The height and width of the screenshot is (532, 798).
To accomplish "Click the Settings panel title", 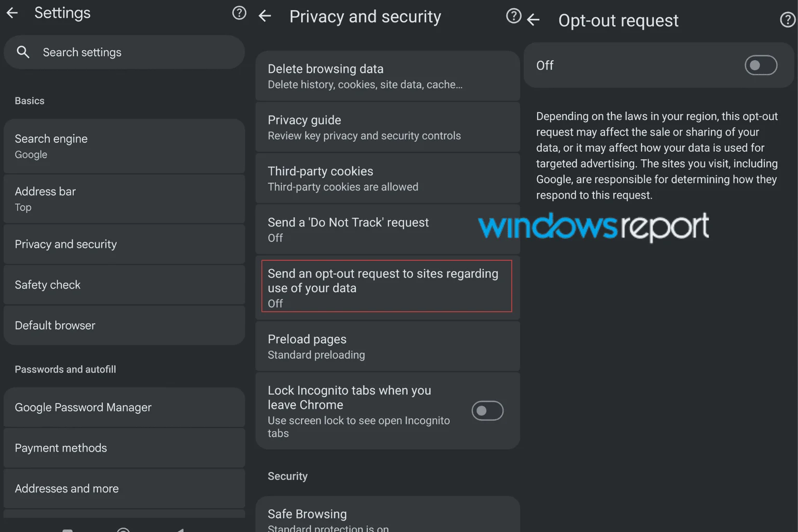I will click(x=62, y=12).
